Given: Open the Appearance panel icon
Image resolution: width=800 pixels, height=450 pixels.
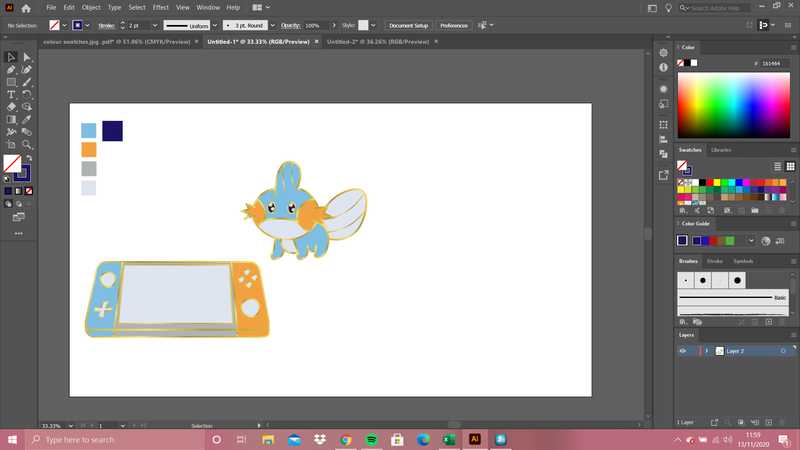Looking at the screenshot, I should [x=663, y=89].
